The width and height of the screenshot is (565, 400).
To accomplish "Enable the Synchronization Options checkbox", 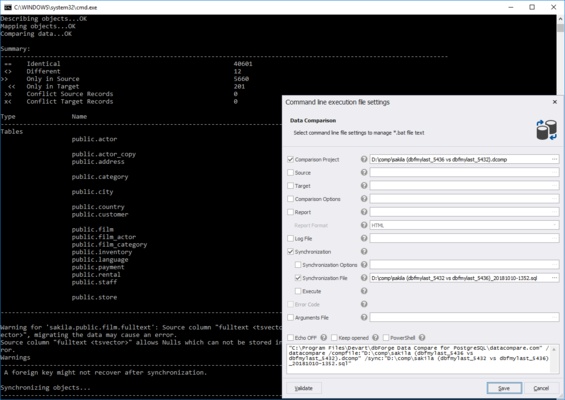I will tap(298, 265).
